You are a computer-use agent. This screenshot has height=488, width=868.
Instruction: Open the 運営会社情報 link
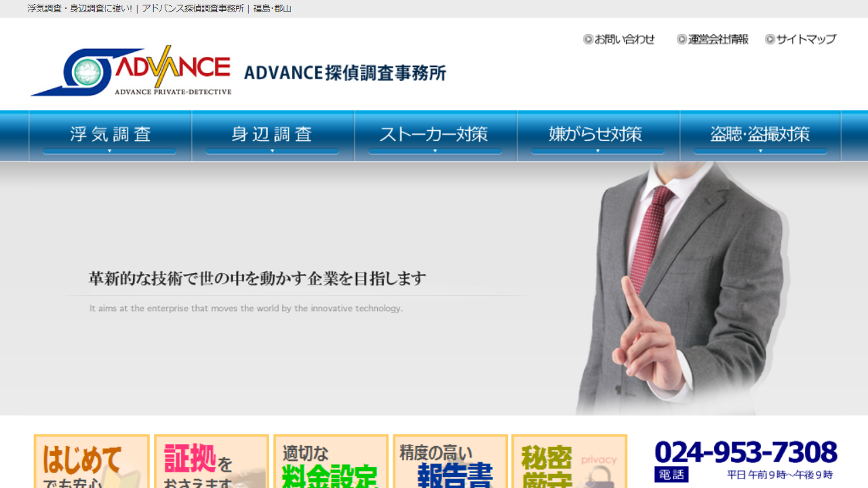[717, 39]
